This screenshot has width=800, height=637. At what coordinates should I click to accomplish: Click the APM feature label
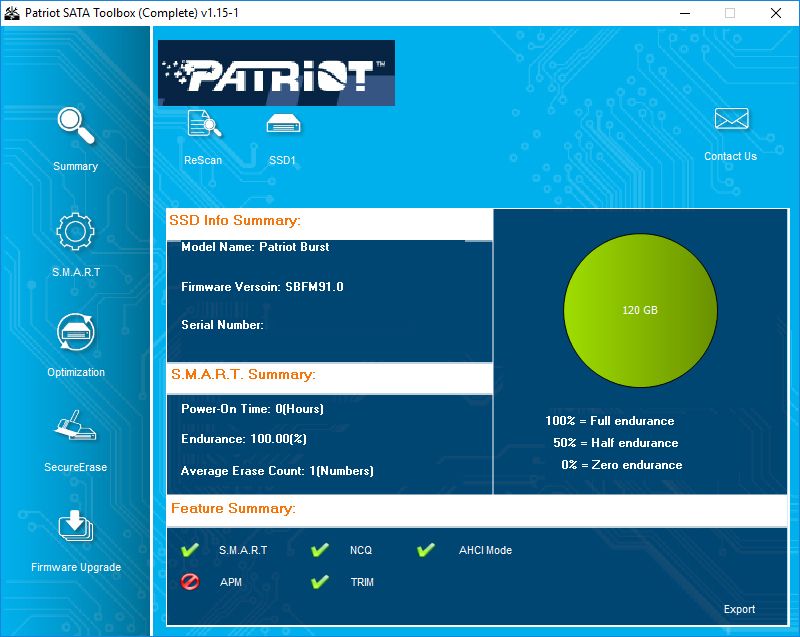tap(231, 582)
